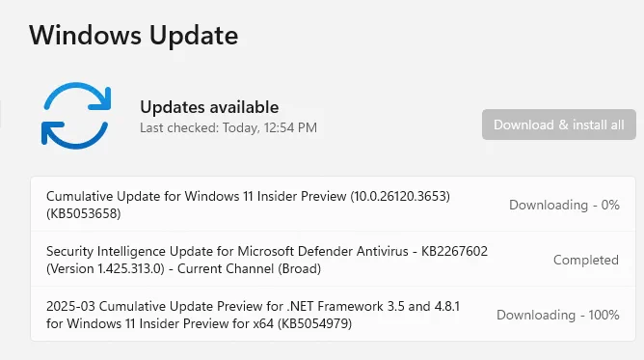Select the Windows 11 Insider Preview cumulative update
644x360 pixels.
click(334, 205)
